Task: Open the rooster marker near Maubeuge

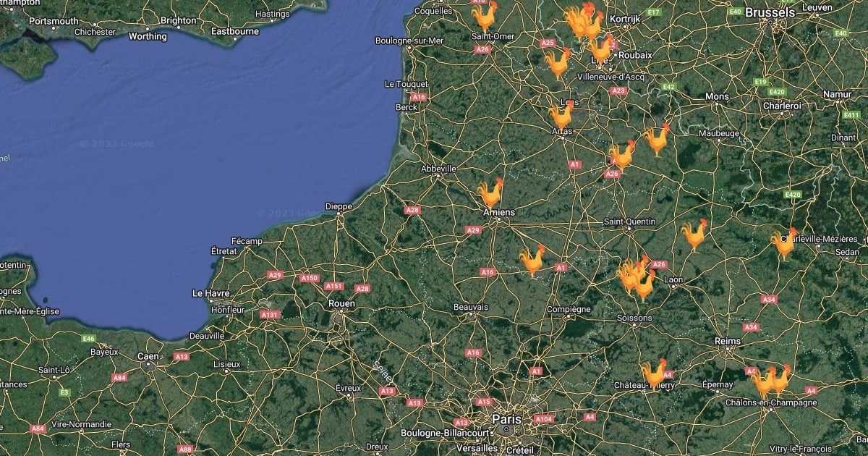Action: 658,140
